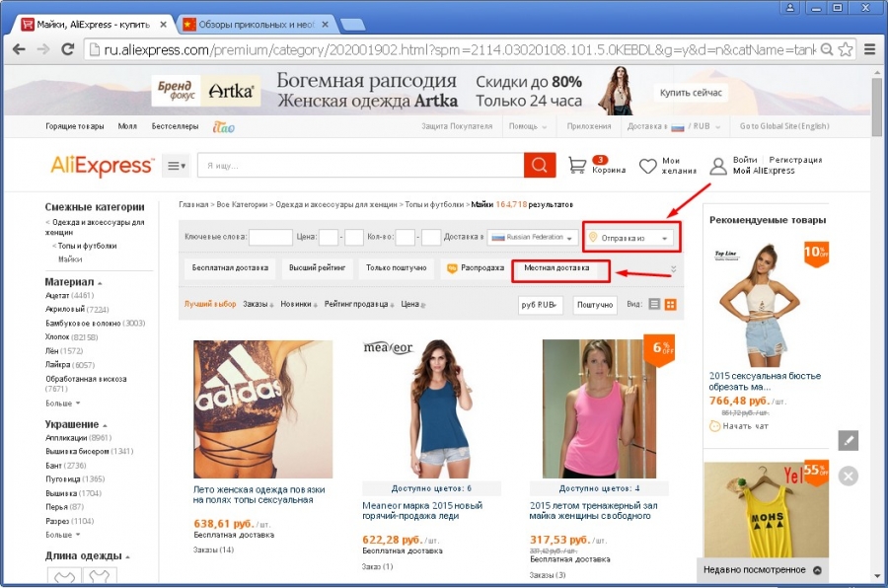Sort by Лучший выбор

click(210, 304)
